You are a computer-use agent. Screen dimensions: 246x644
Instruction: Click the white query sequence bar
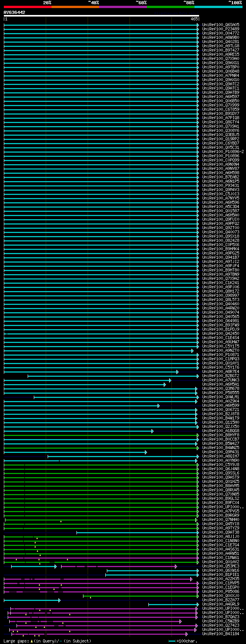coord(101,16)
